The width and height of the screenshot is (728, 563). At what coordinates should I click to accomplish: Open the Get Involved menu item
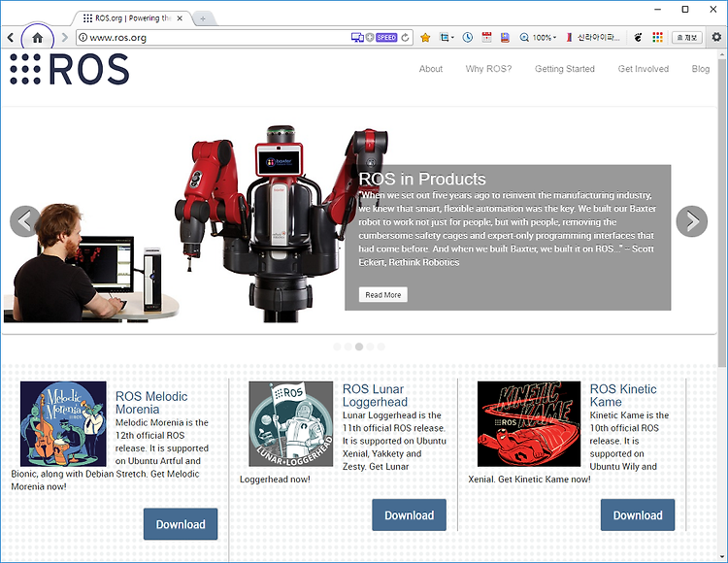[643, 69]
